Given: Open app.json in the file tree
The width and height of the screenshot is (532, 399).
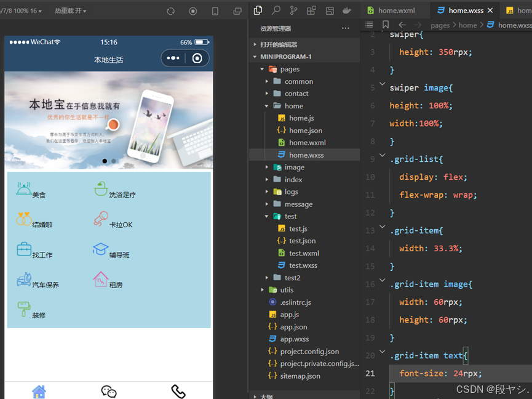Looking at the screenshot, I should pos(293,327).
